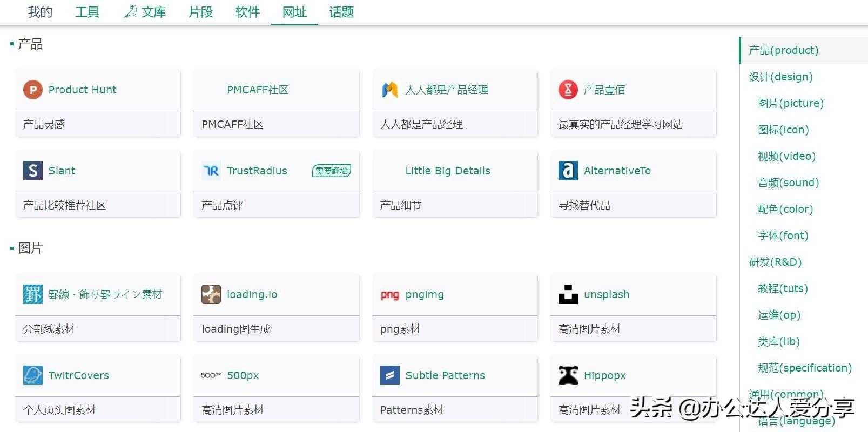
Task: Jump to 音频(sound) in sidebar
Action: pos(788,183)
